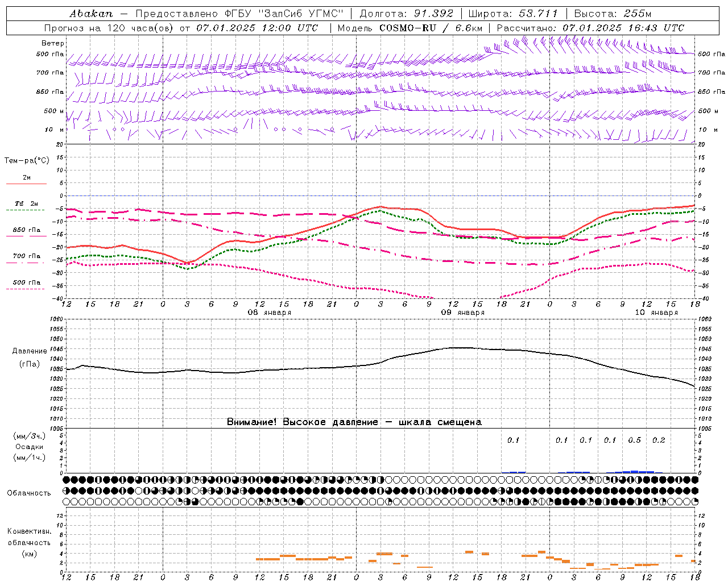
Task: Click the "Abakan" station name in the header
Action: point(91,14)
